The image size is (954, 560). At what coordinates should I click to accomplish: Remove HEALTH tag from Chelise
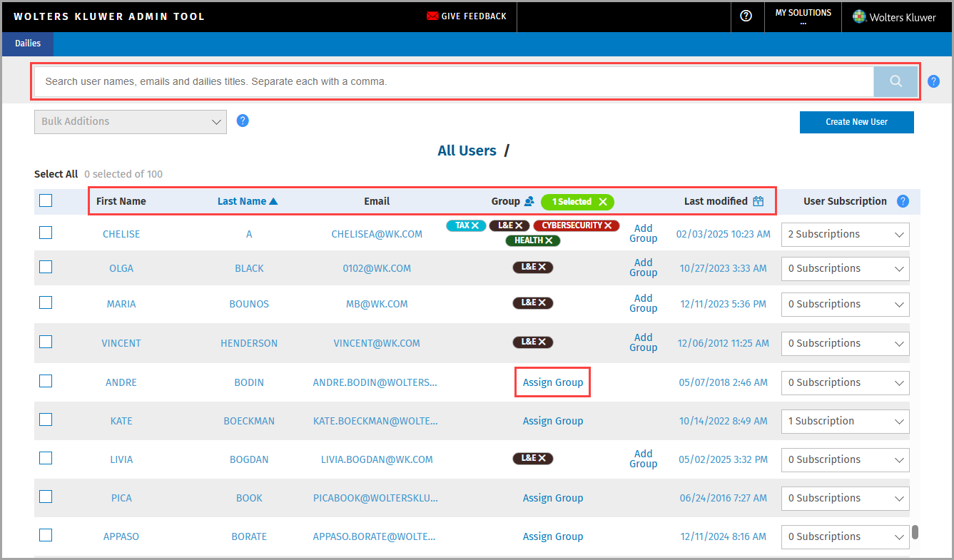click(x=549, y=240)
